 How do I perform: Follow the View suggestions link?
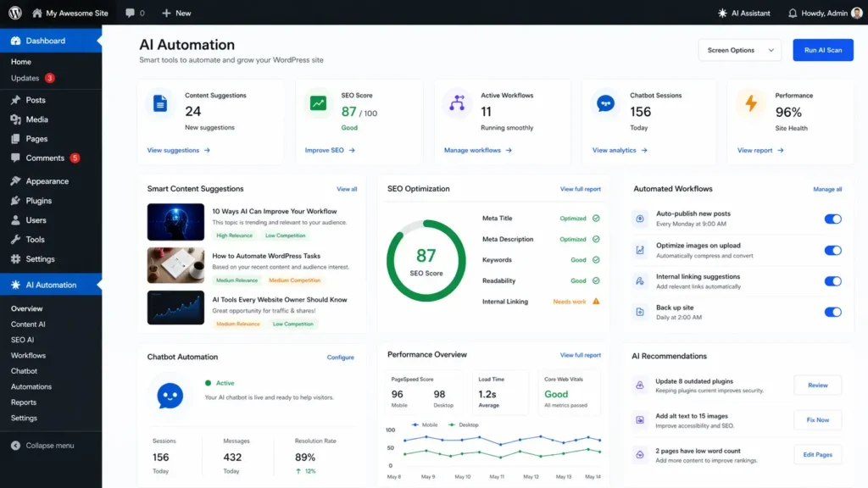point(178,150)
